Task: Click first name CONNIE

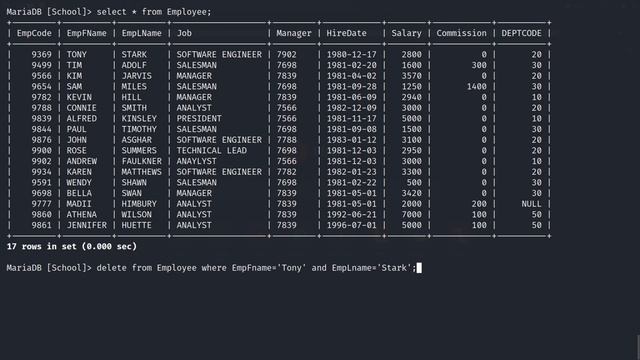Action: 82,108
